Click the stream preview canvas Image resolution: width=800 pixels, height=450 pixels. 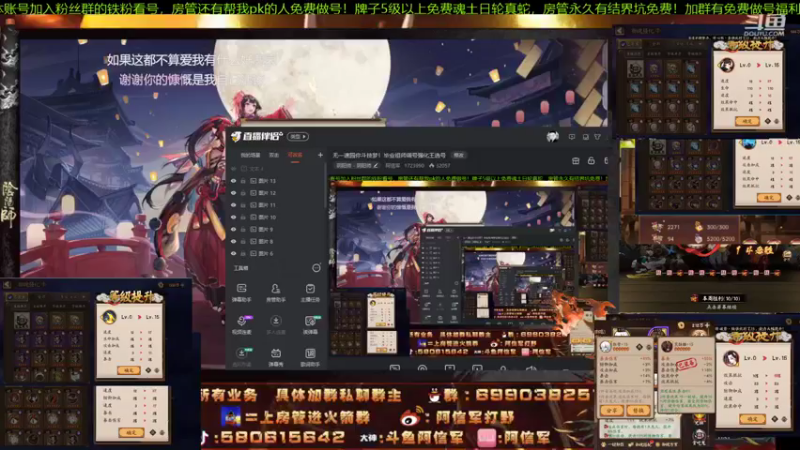tap(468, 268)
